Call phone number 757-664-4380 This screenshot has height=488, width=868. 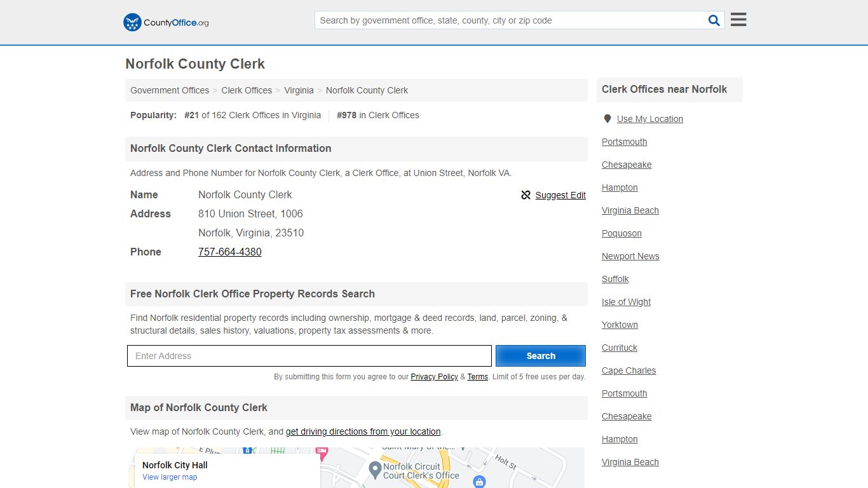point(230,252)
